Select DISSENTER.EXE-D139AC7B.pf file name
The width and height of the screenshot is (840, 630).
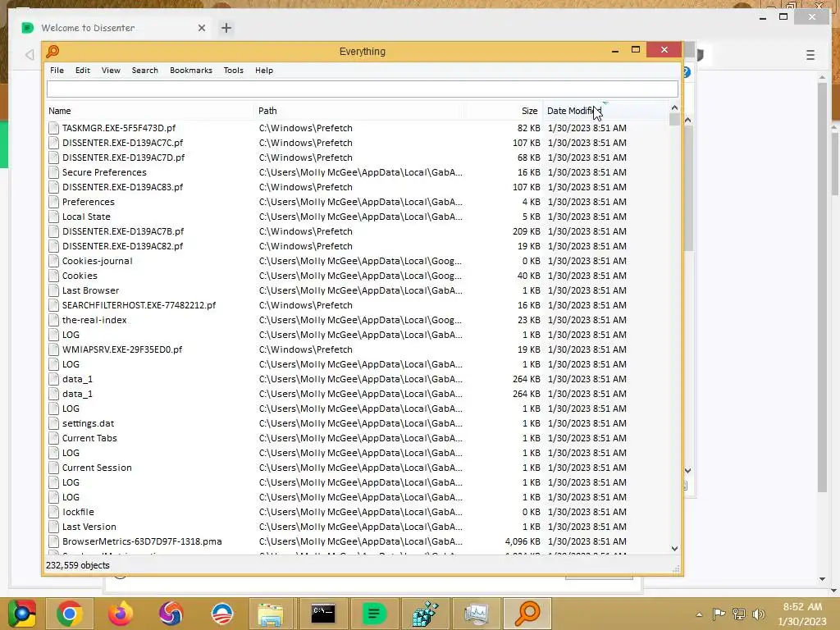(123, 231)
